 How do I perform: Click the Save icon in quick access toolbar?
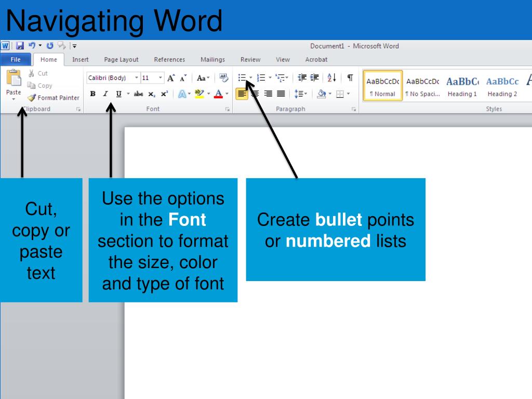[20, 46]
